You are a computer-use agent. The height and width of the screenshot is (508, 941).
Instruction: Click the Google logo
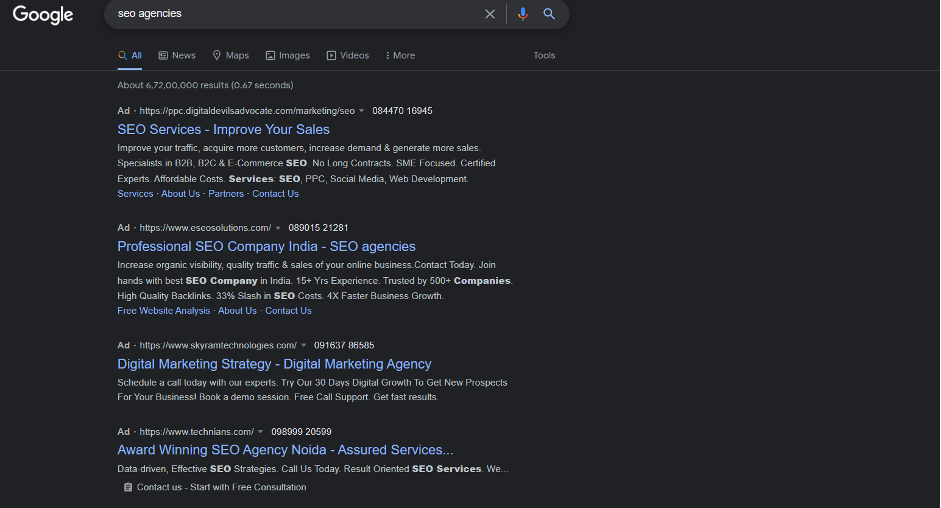tap(43, 14)
